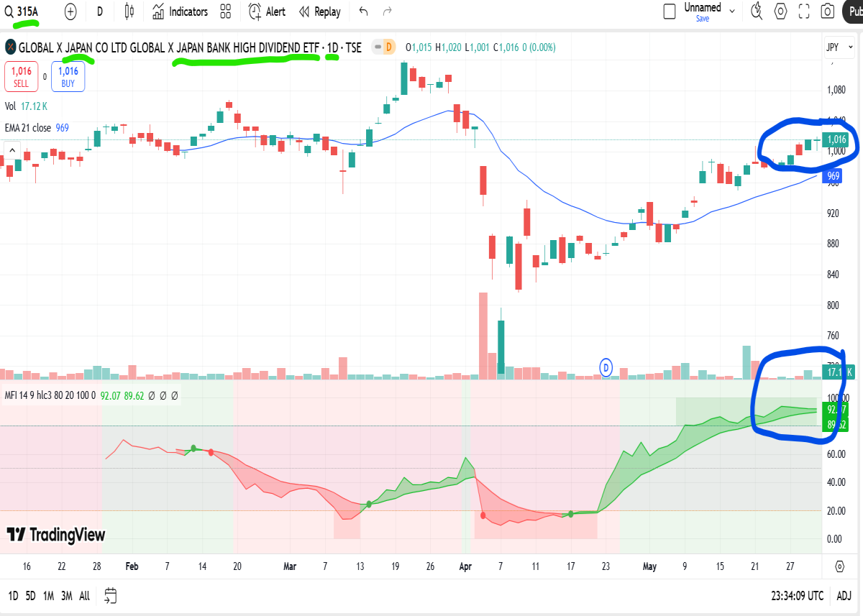Viewport: 863px width, 616px height.
Task: Open quick search lightning icon
Action: [757, 11]
